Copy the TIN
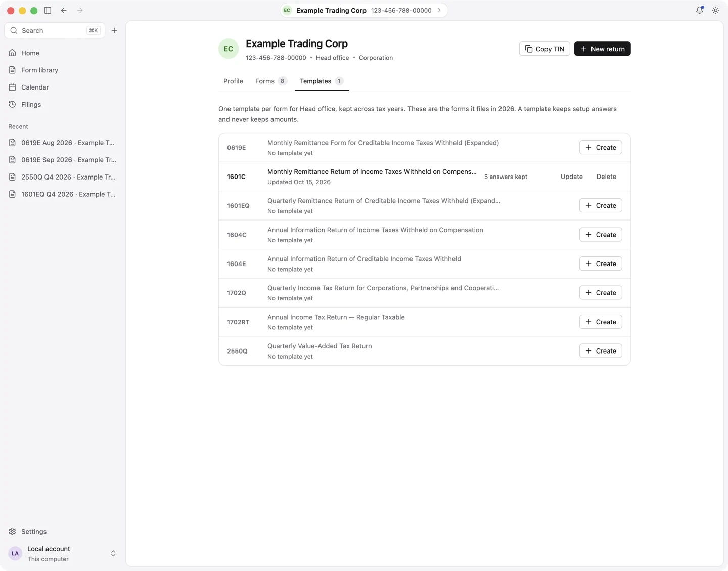The height and width of the screenshot is (571, 728). [544, 49]
